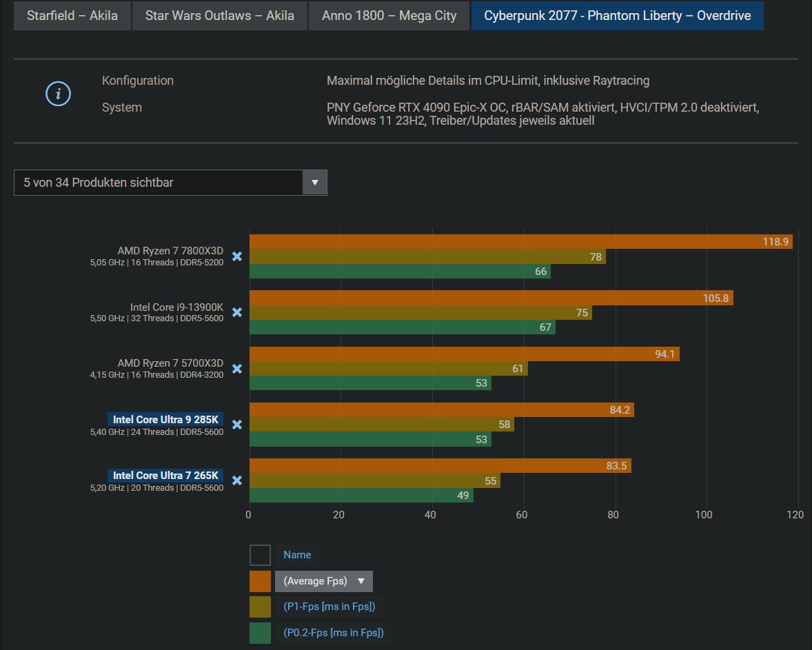The image size is (812, 650).
Task: Select Cyberpunk 2077 Phantom Liberty Overdrive tab
Action: point(618,16)
